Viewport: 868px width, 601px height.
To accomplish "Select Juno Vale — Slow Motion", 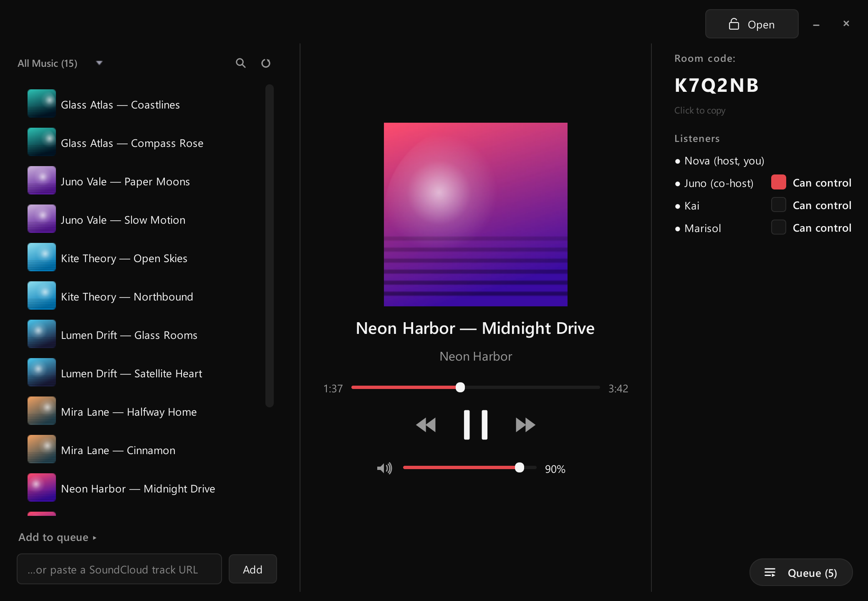I will [123, 220].
